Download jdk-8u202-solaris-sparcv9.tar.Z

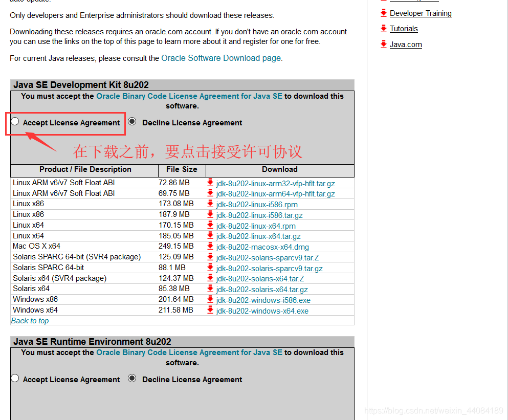(x=267, y=258)
